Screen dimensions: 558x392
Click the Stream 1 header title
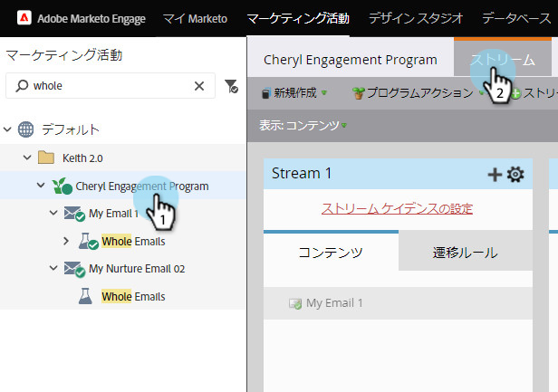click(x=302, y=174)
